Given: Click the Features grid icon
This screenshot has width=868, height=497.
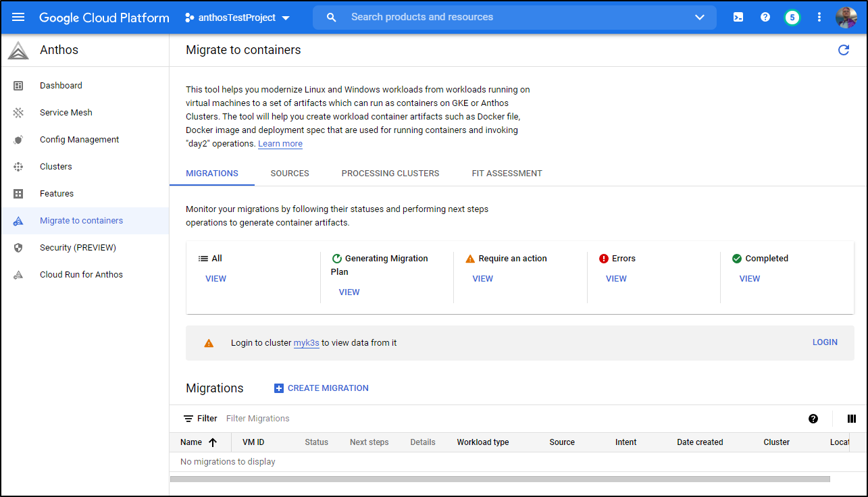Looking at the screenshot, I should pos(18,194).
